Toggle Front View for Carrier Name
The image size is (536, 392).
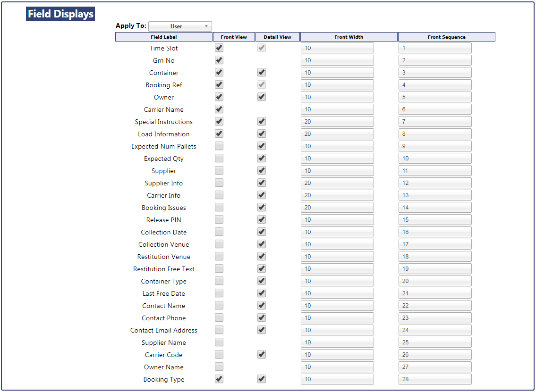(x=219, y=109)
